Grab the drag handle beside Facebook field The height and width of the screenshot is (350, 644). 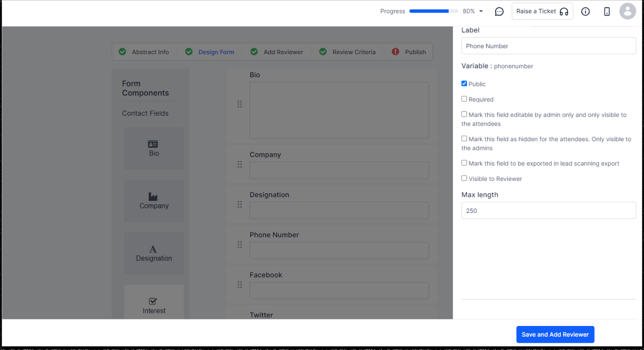[240, 285]
